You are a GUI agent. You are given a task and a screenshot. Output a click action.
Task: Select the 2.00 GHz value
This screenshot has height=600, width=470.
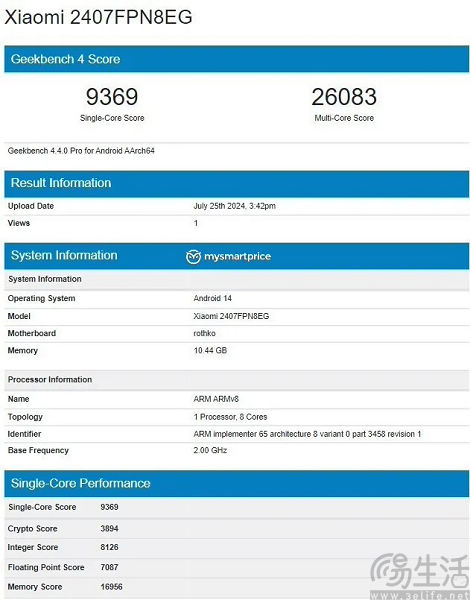click(x=210, y=450)
